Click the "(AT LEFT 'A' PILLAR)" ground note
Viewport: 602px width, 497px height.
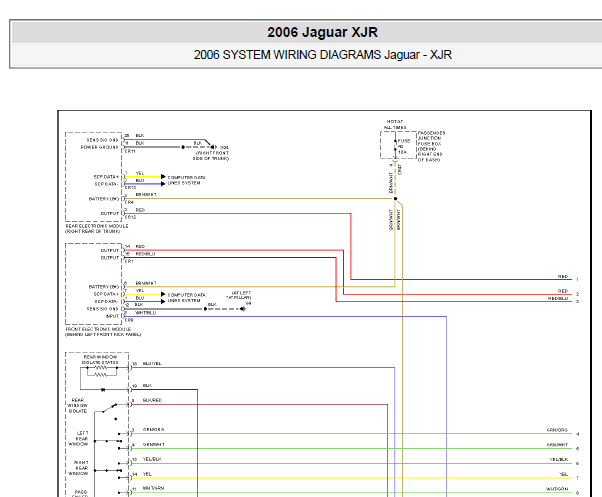pyautogui.click(x=238, y=295)
